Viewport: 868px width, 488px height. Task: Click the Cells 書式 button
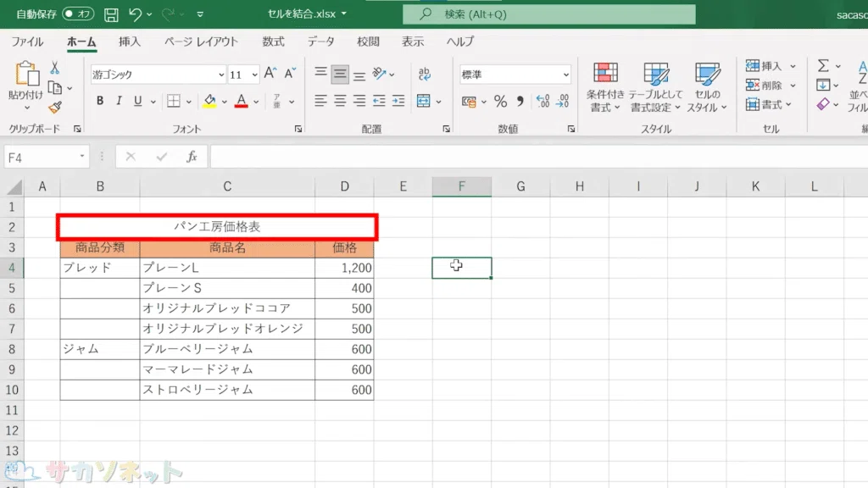[x=764, y=104]
